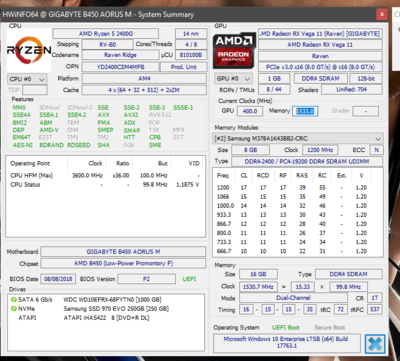Click the green NVMe drive status icon
This screenshot has height=361, width=400.
(x=14, y=309)
